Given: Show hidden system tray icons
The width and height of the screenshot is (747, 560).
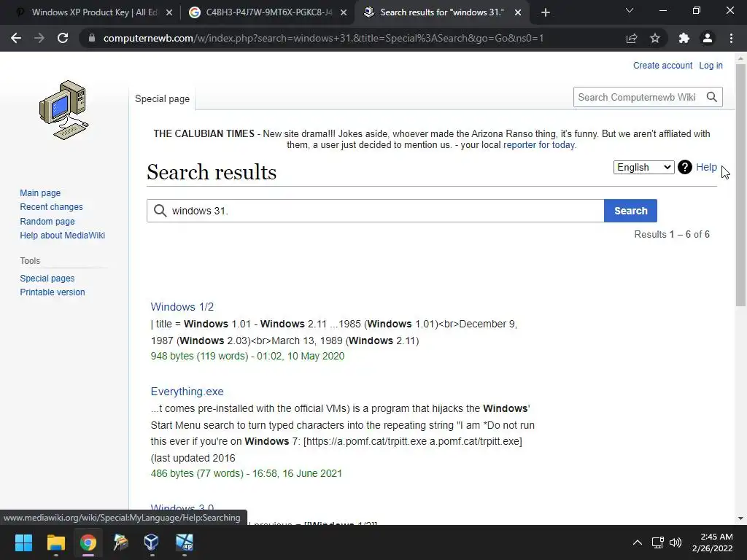Looking at the screenshot, I should pyautogui.click(x=637, y=542).
